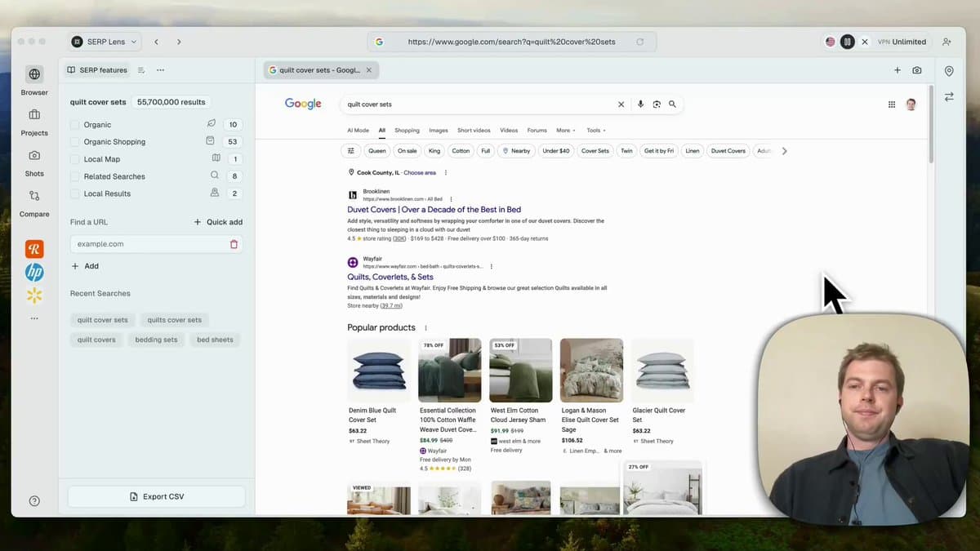Open the help question mark icon

click(34, 501)
